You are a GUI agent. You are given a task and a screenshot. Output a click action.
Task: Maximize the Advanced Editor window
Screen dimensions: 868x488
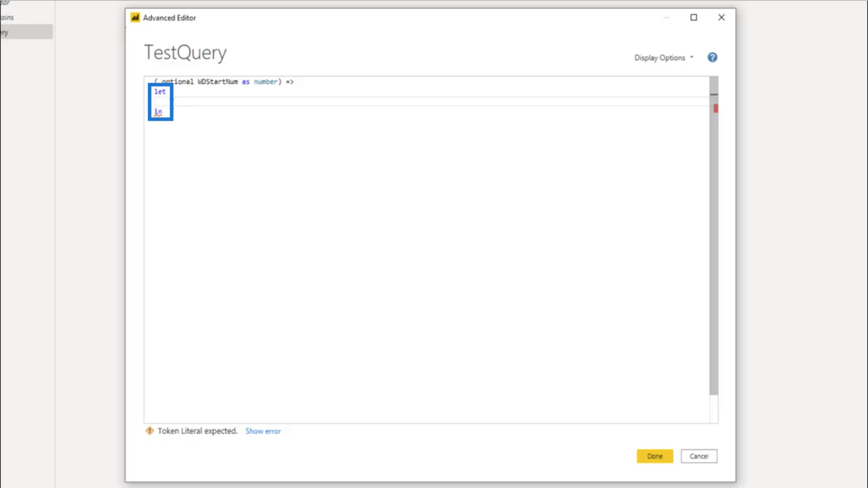(x=693, y=18)
